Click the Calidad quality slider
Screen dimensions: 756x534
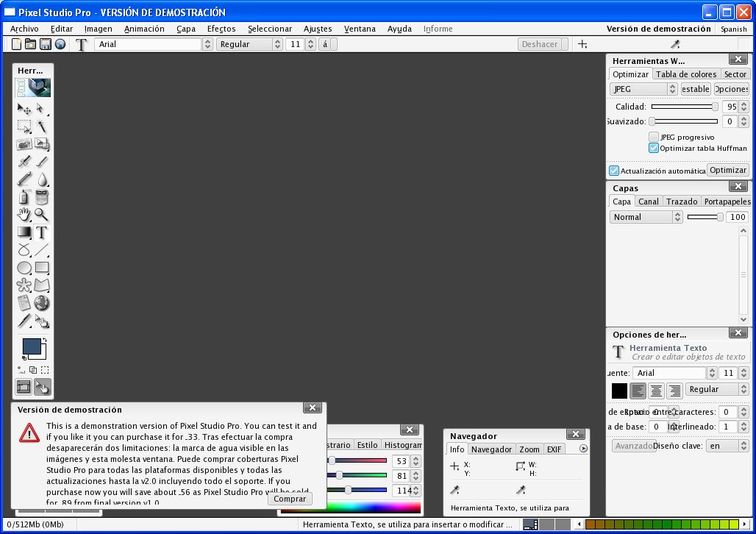click(685, 107)
